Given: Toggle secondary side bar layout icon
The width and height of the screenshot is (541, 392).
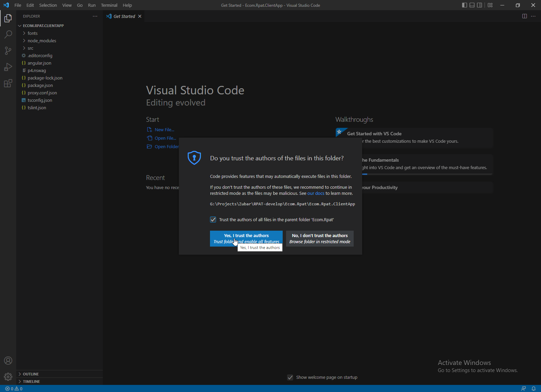Looking at the screenshot, I should click(479, 5).
